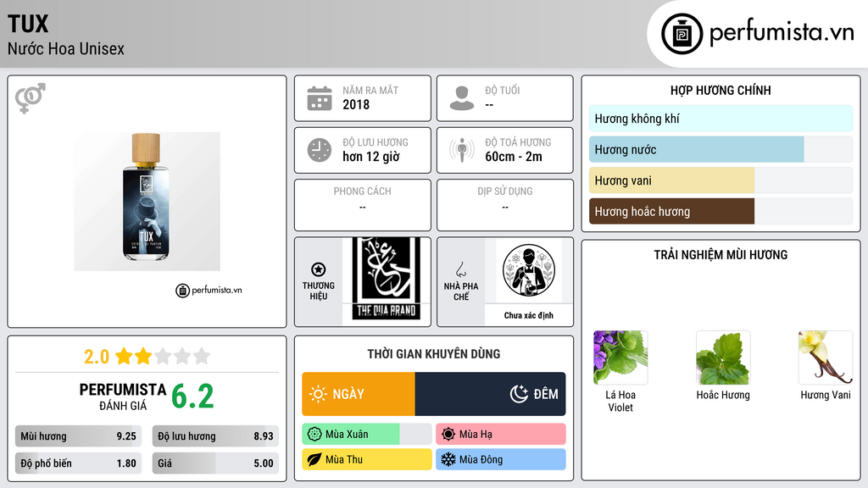Viewport: 868px width, 488px height.
Task: Select the Mùa Thu season bar
Action: (367, 459)
